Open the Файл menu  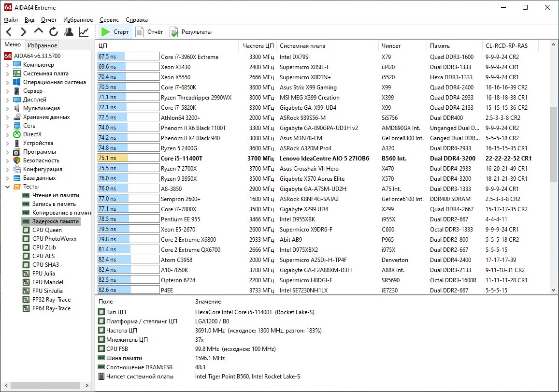coord(11,20)
